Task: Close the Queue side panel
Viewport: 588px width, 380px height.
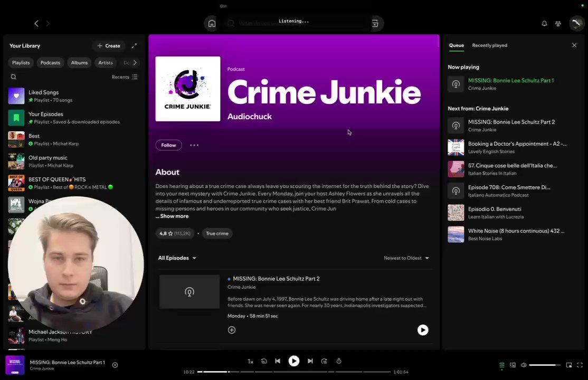Action: click(574, 45)
